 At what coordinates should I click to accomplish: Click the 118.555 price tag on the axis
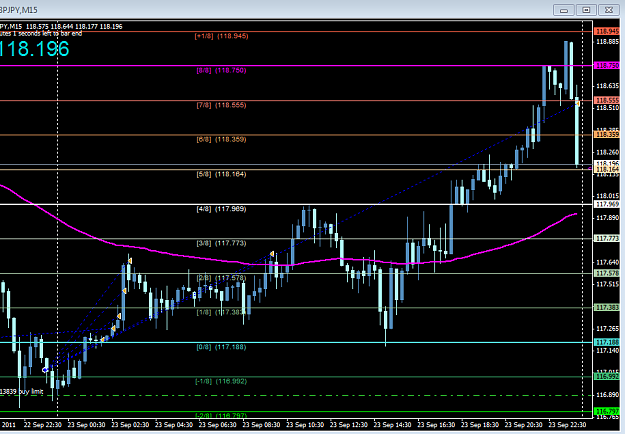pyautogui.click(x=607, y=100)
